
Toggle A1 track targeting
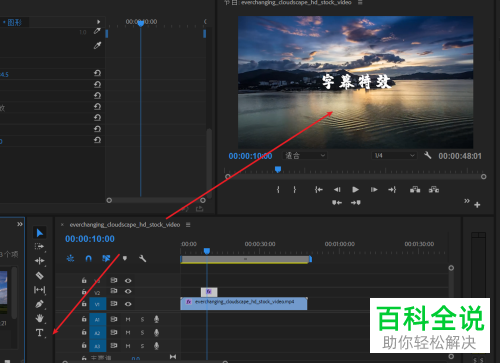(97, 319)
